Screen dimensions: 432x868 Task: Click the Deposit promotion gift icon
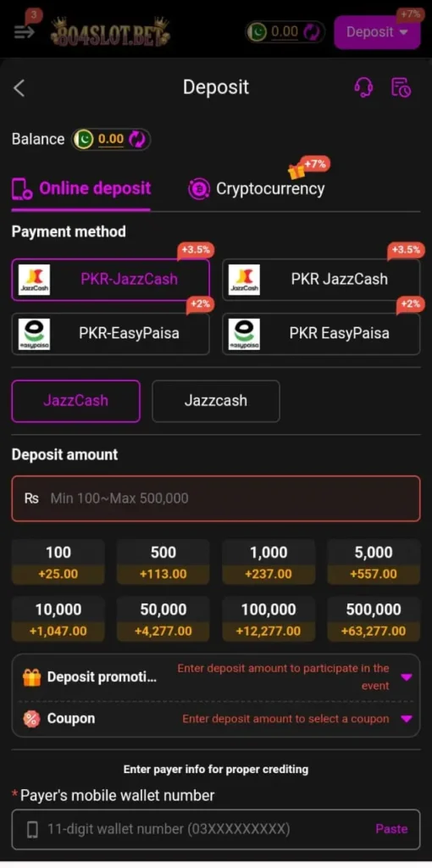(32, 677)
